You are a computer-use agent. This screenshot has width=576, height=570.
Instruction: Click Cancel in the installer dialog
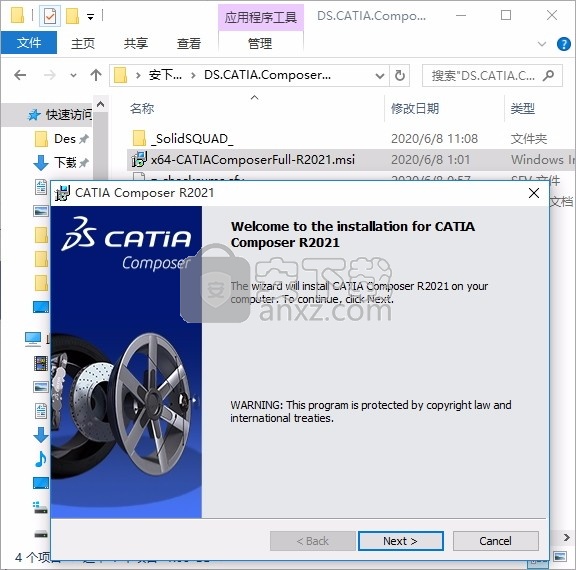495,541
